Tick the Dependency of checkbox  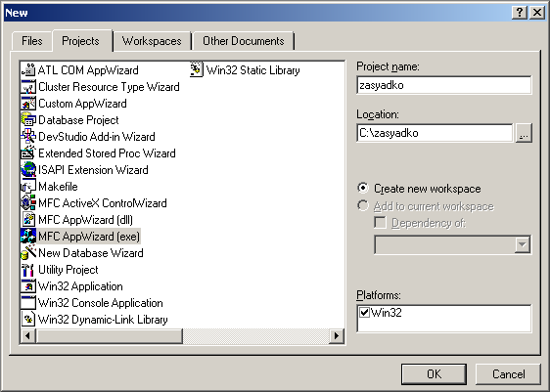(x=381, y=223)
